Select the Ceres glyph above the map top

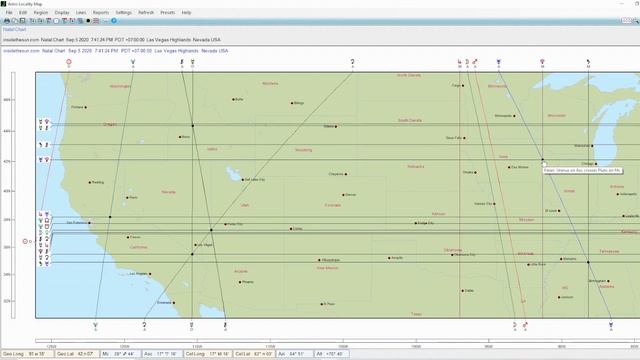352,62
